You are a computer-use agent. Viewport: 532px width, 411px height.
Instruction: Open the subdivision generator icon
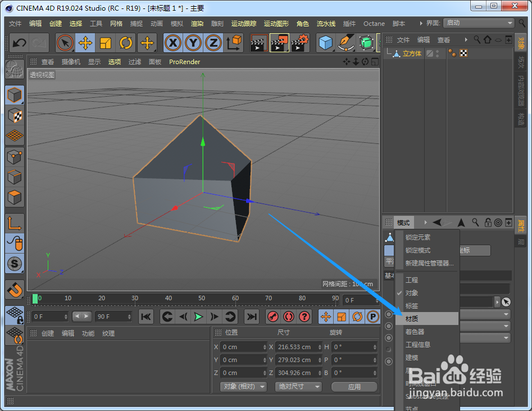[366, 43]
